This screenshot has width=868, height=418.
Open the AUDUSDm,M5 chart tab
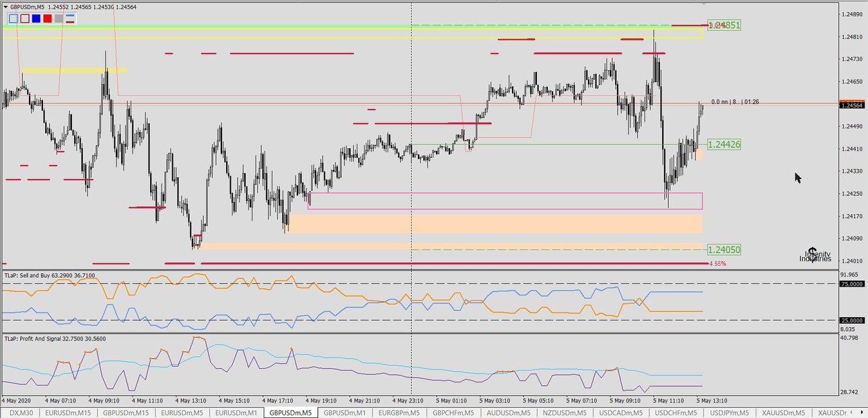(508, 413)
